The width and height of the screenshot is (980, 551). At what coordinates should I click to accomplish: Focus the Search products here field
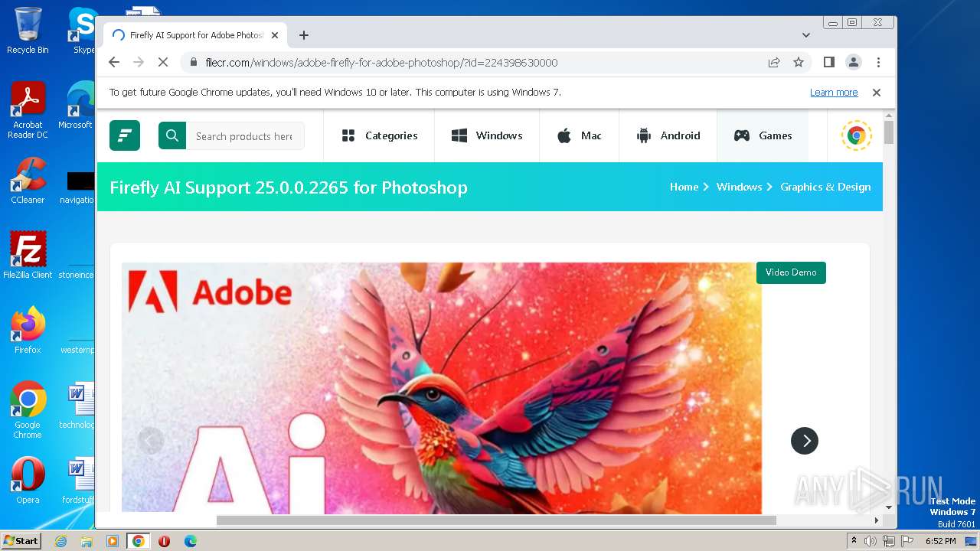click(244, 135)
